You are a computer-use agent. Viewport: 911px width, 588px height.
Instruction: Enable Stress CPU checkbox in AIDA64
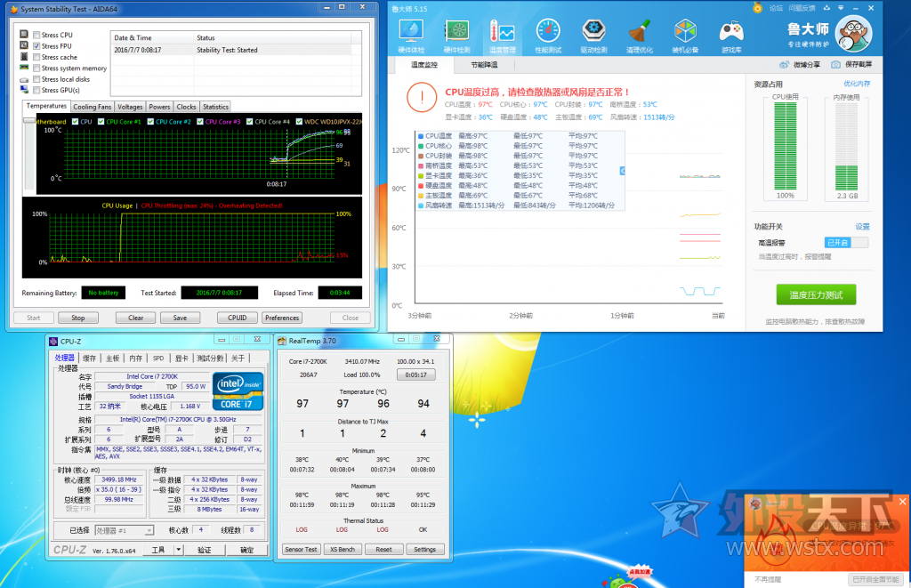36,35
